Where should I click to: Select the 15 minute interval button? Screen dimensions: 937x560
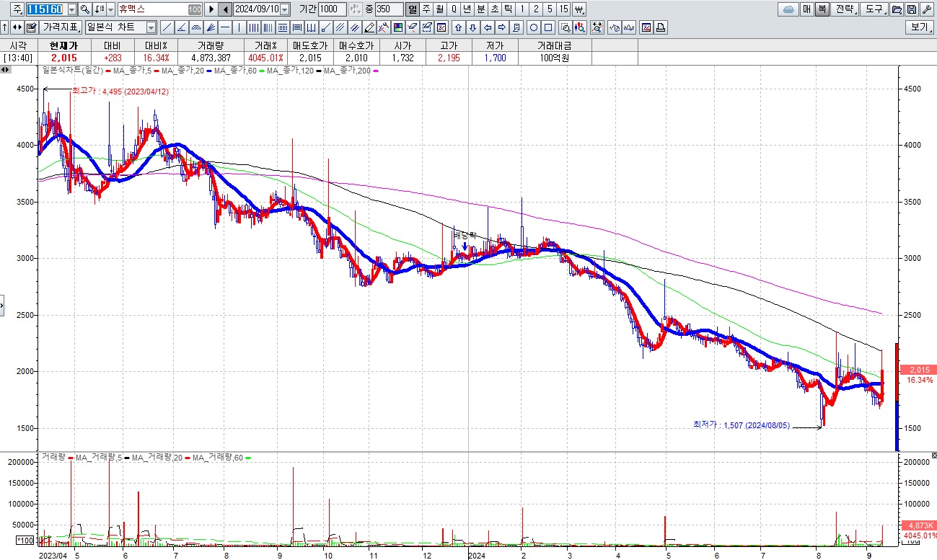563,9
